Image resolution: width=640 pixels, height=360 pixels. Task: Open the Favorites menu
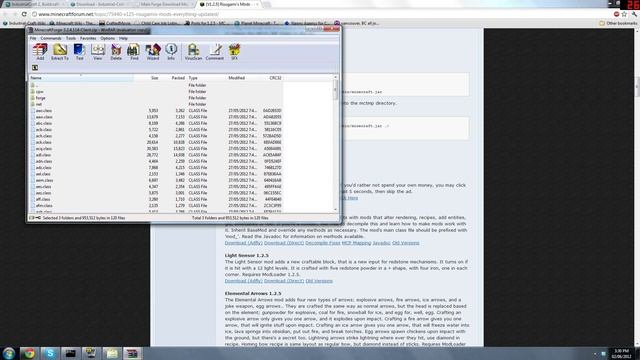pyautogui.click(x=88, y=38)
